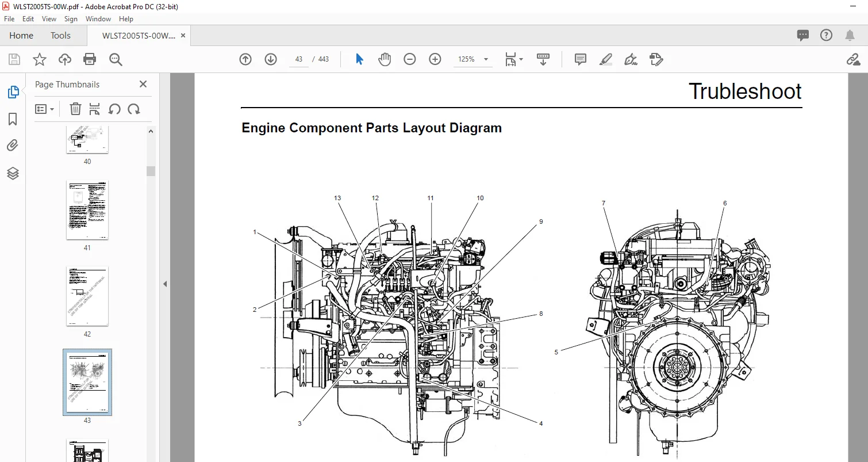Choose the Hand pan tool
Screen dimensions: 868x462
click(385, 59)
